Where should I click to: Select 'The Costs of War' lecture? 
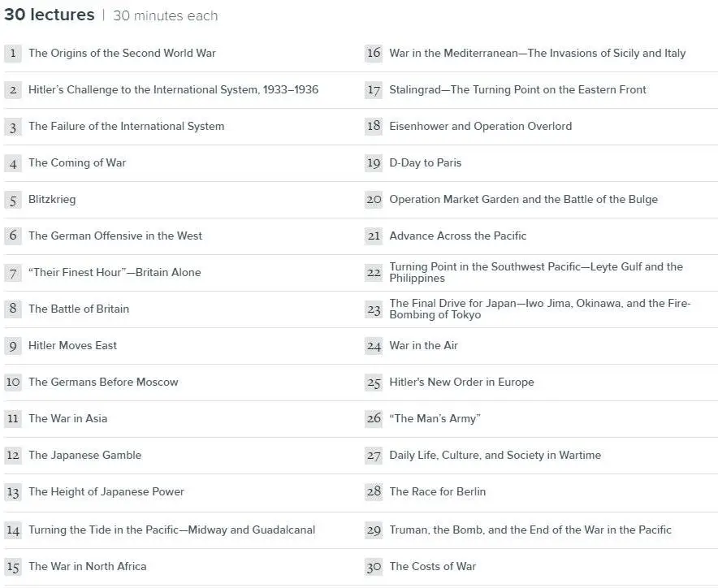point(432,567)
